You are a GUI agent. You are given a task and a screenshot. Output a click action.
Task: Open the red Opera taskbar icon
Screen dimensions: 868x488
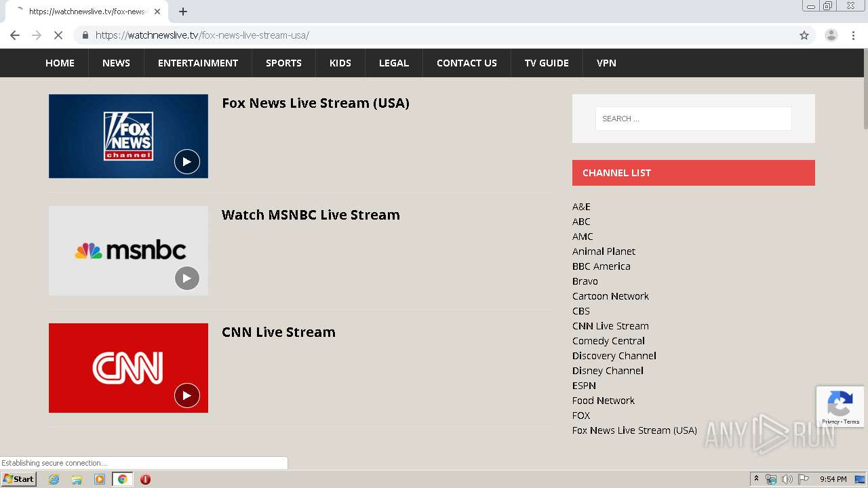pyautogui.click(x=145, y=479)
